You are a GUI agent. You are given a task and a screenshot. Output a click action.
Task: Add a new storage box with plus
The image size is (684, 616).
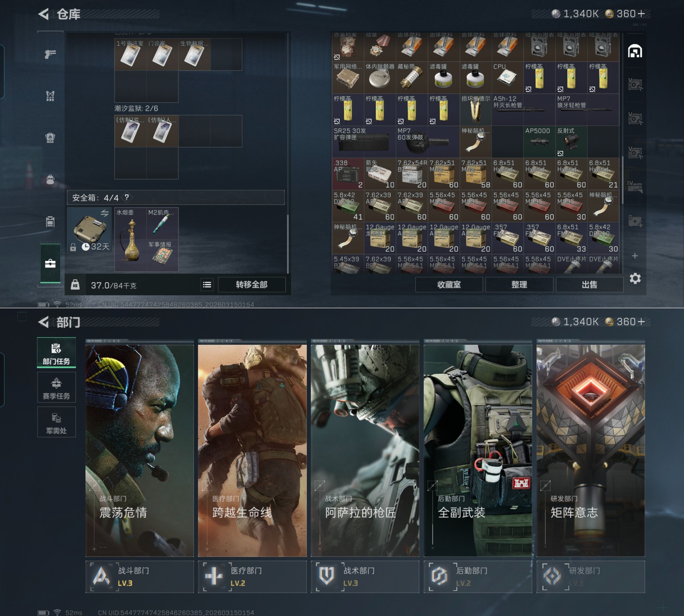[x=635, y=256]
